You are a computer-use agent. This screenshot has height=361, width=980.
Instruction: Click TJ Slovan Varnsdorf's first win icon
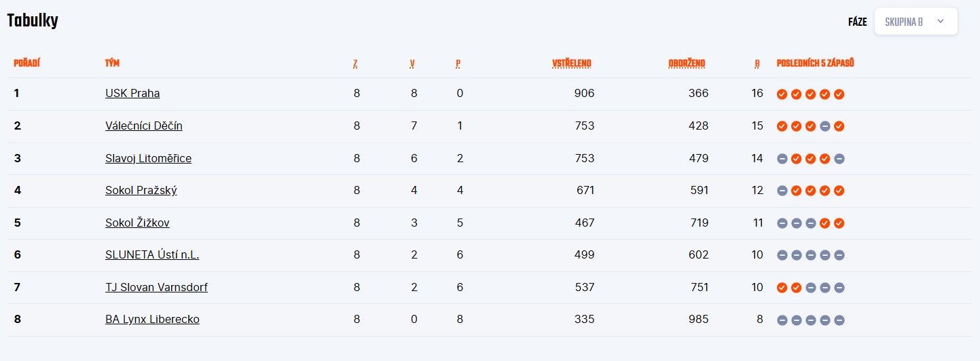(x=782, y=288)
